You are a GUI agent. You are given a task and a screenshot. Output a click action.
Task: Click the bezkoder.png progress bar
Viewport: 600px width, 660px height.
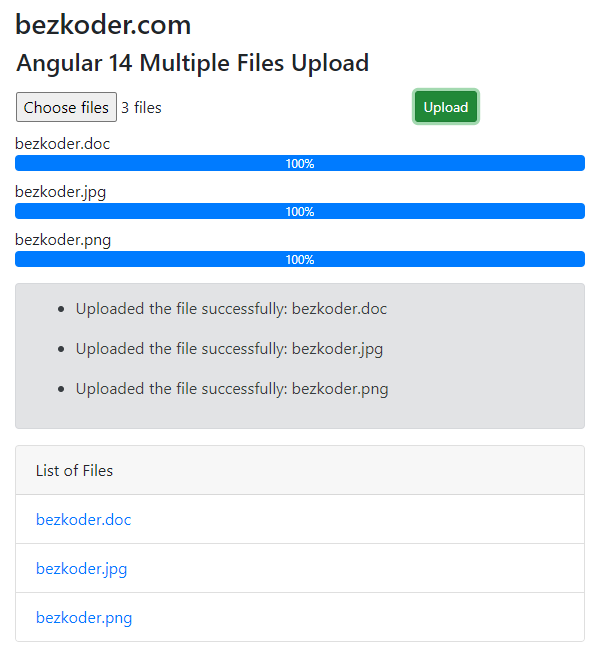tap(300, 259)
